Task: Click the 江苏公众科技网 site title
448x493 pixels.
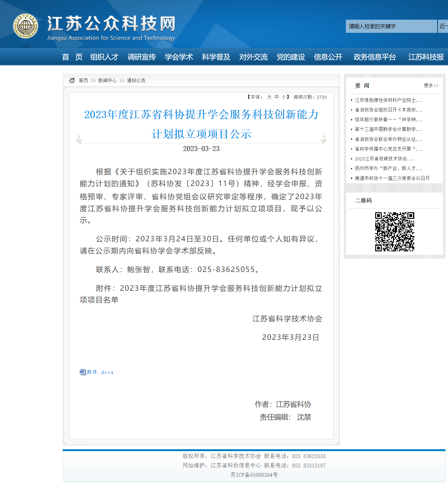Action: coord(111,24)
